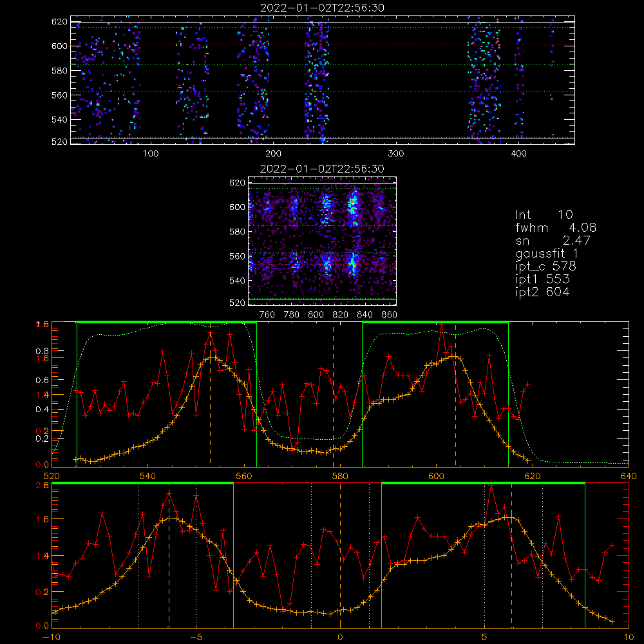Click the timestamp title above the wide top image
Image resolution: width=644 pixels, height=644 pixels.
(x=322, y=8)
